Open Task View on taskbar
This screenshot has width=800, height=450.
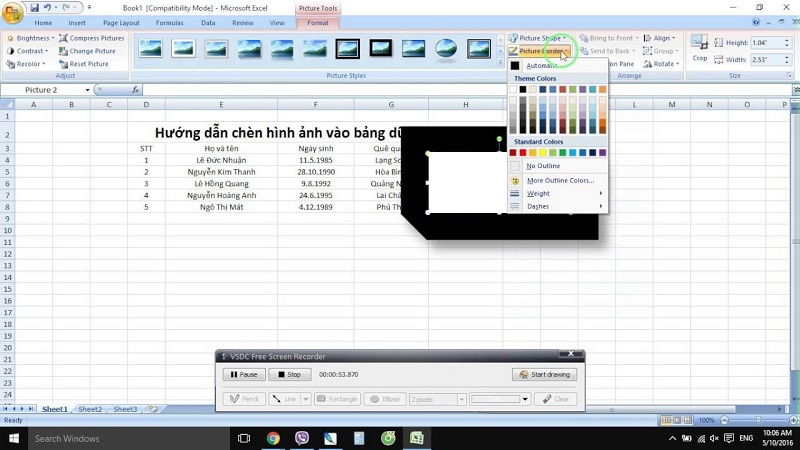(244, 438)
